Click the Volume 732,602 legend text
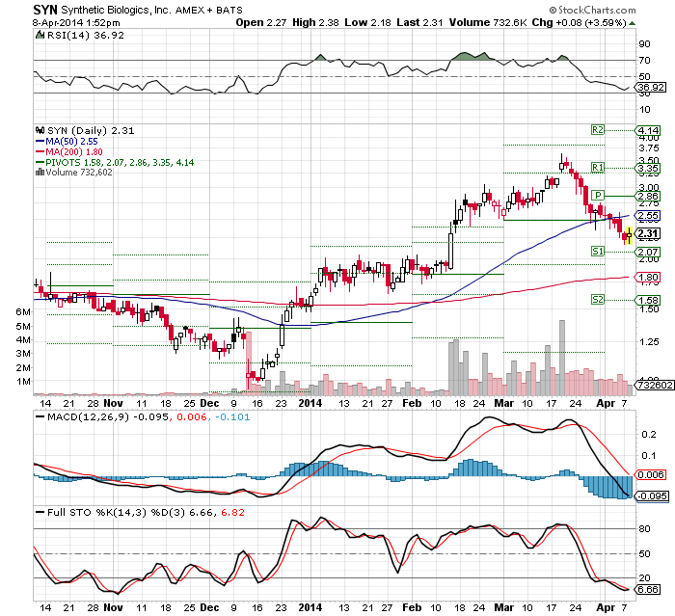 click(x=79, y=173)
